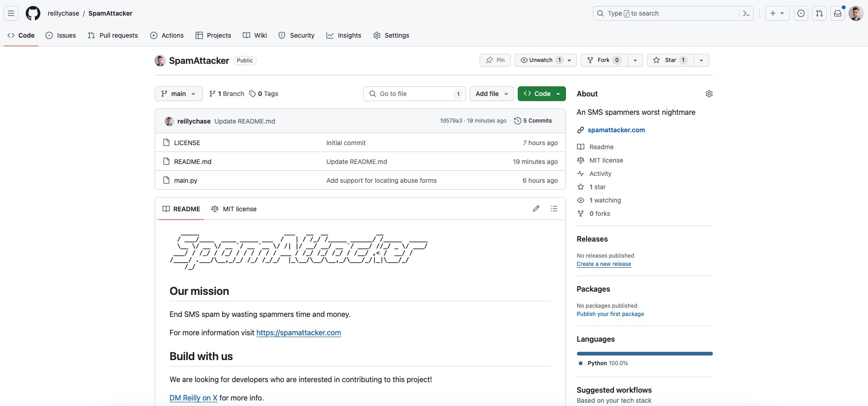The width and height of the screenshot is (868, 406).
Task: Edit README with pencil icon
Action: point(536,209)
